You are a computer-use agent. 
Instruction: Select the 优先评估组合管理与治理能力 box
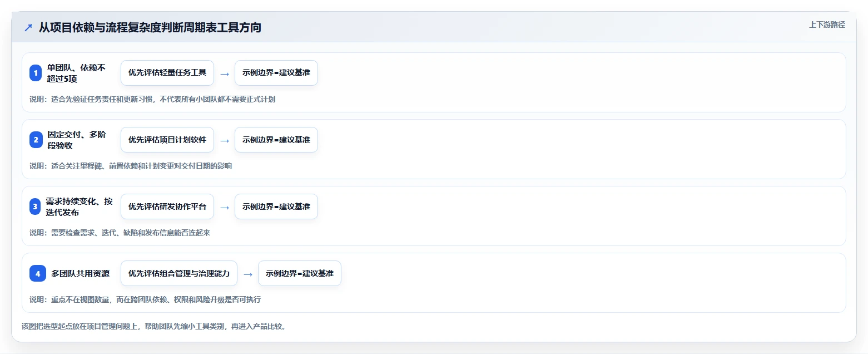point(179,273)
